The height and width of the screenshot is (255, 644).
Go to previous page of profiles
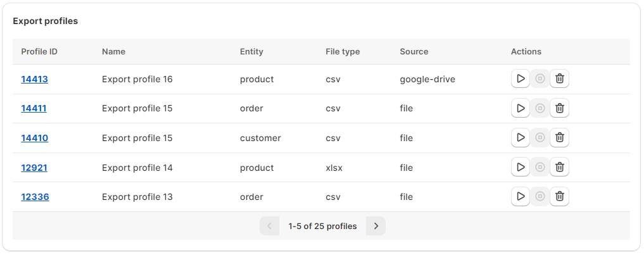pyautogui.click(x=269, y=226)
